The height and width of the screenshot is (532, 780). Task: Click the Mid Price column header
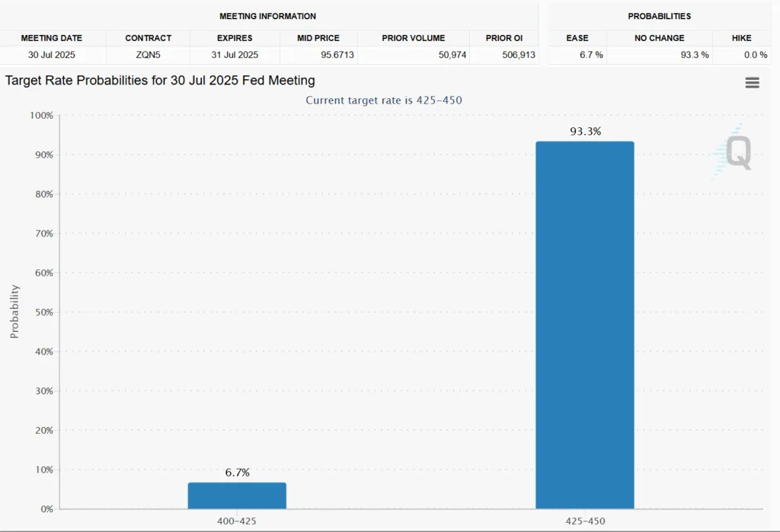[319, 38]
